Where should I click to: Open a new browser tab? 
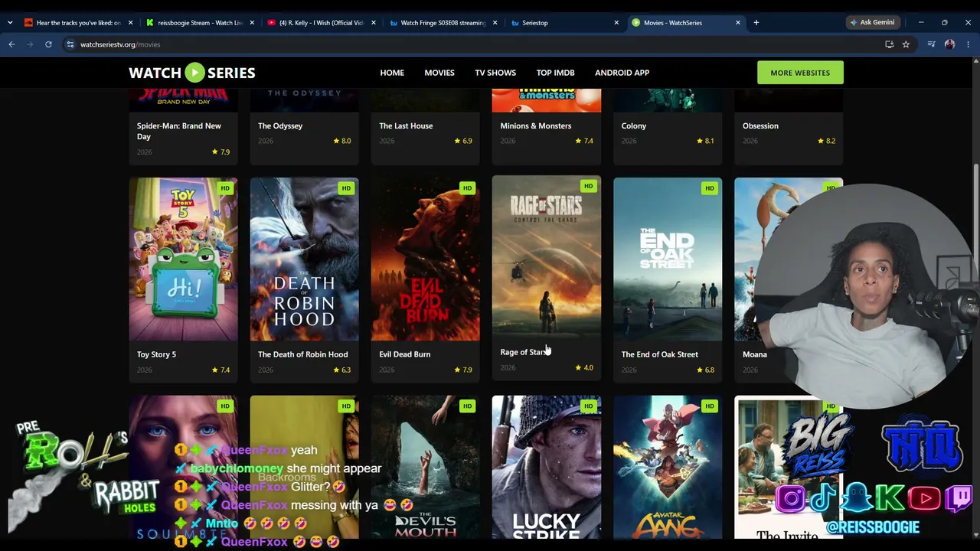[756, 23]
